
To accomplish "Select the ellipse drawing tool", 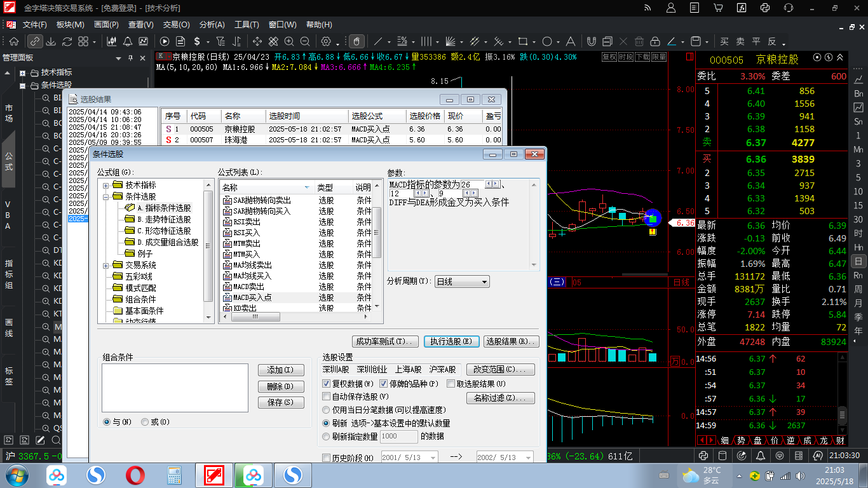I will pyautogui.click(x=547, y=41).
